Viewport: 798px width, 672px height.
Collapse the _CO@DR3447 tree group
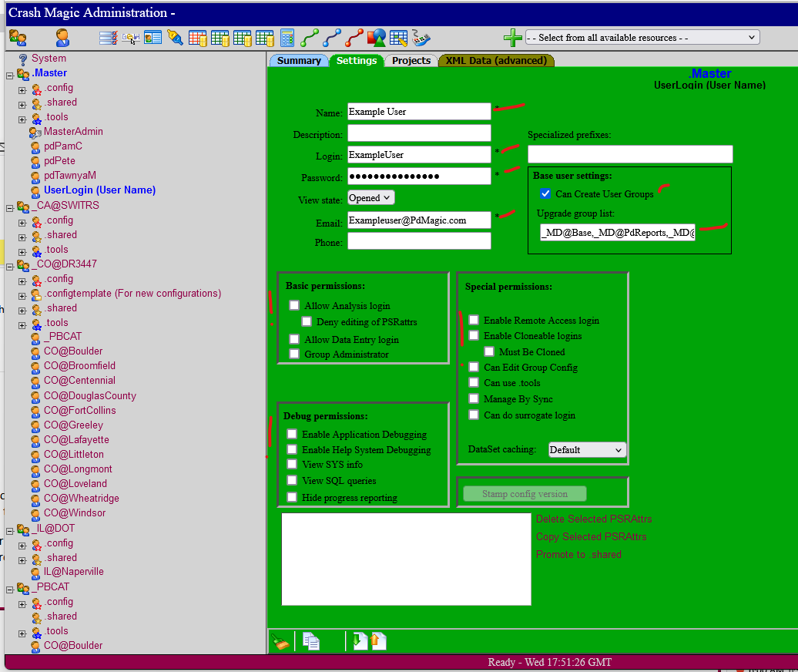10,267
